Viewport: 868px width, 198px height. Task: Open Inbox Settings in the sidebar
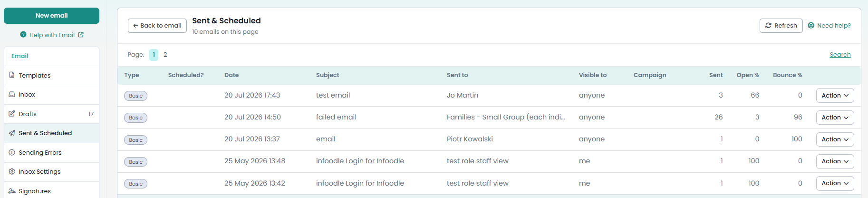[x=51, y=172]
